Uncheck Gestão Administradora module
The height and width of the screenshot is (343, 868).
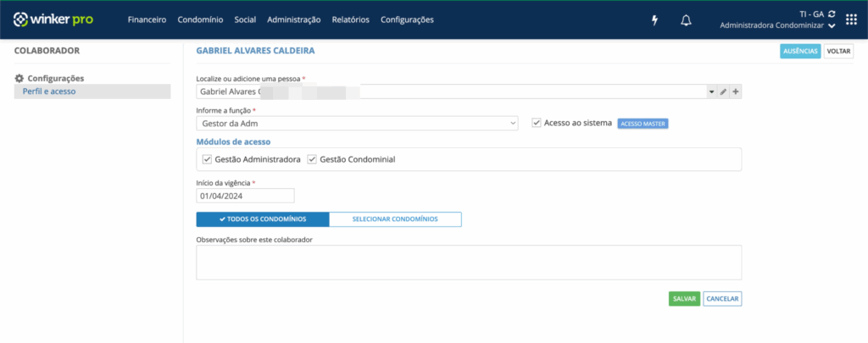click(x=207, y=159)
